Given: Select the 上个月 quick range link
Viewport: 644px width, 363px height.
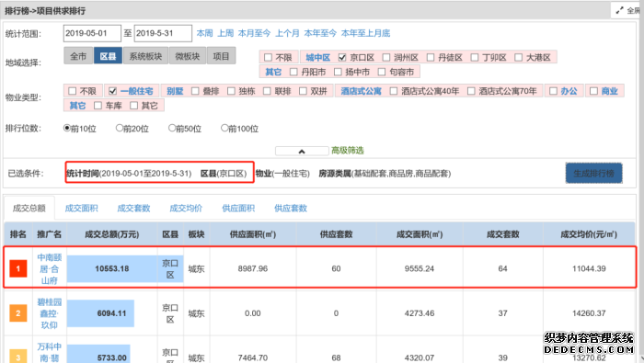Looking at the screenshot, I should click(x=287, y=33).
